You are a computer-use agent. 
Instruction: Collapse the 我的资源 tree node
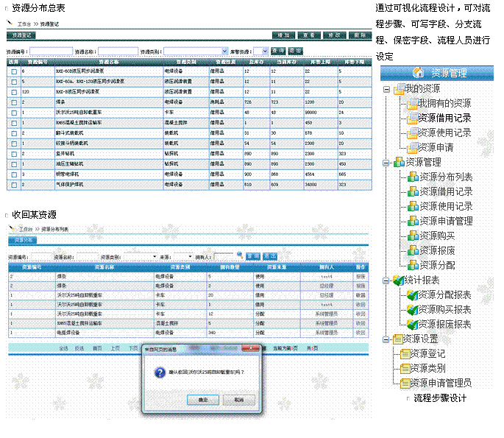pos(387,89)
